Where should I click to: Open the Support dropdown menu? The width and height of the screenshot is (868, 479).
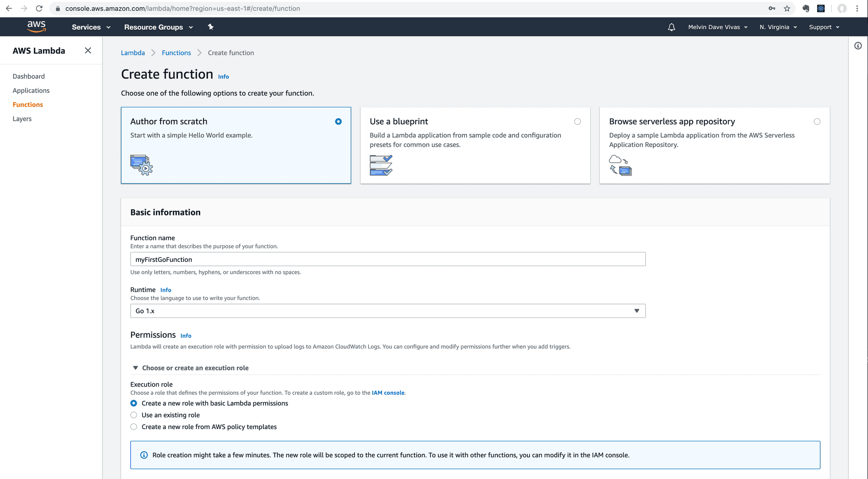[x=824, y=27]
